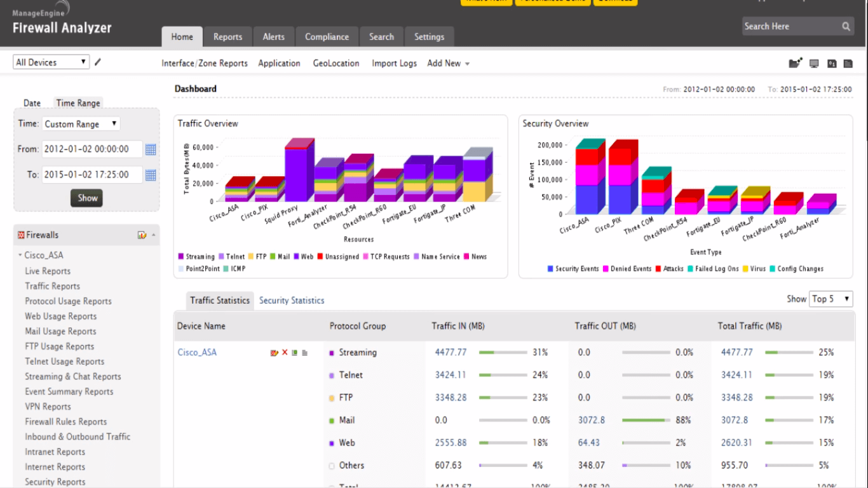Open the Show Top 5 dropdown
The width and height of the screenshot is (868, 488).
coord(831,299)
